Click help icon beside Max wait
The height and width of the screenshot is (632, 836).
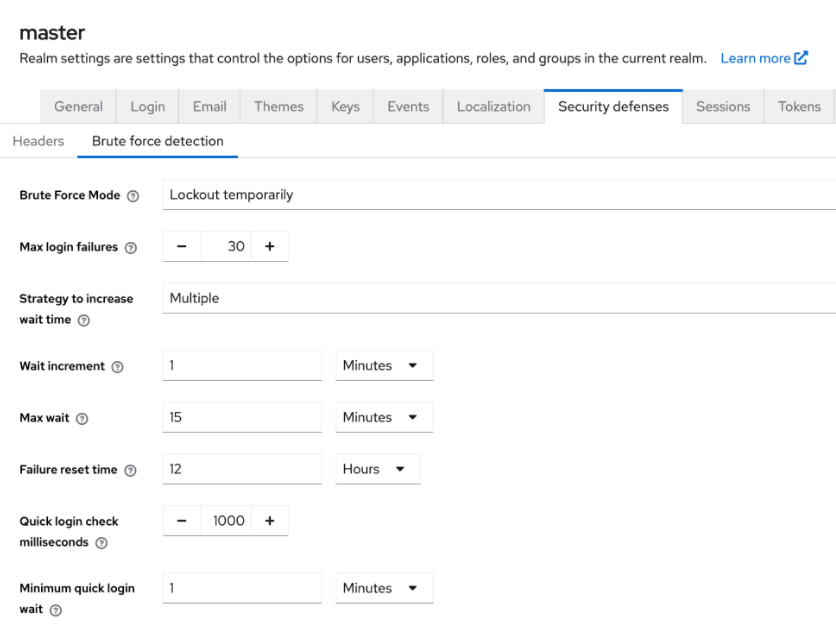[x=82, y=419]
